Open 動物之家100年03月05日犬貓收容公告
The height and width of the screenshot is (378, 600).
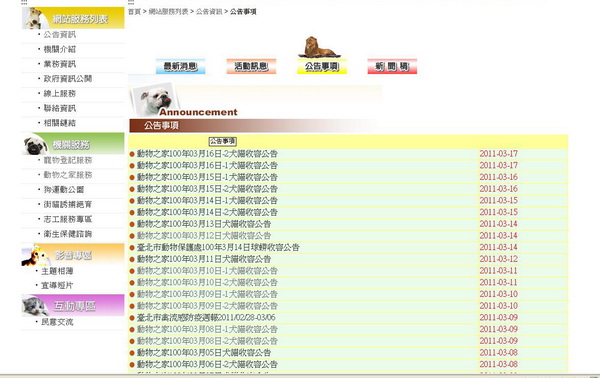click(x=204, y=353)
